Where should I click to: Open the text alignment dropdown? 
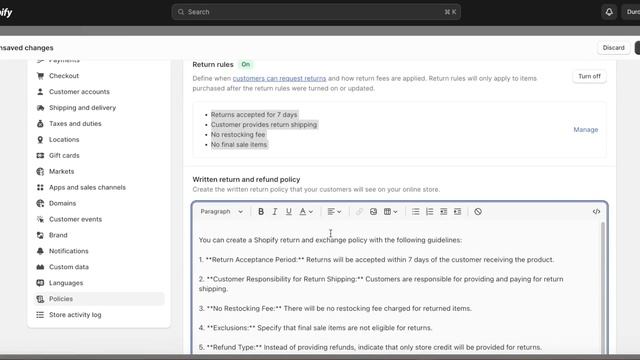[334, 211]
